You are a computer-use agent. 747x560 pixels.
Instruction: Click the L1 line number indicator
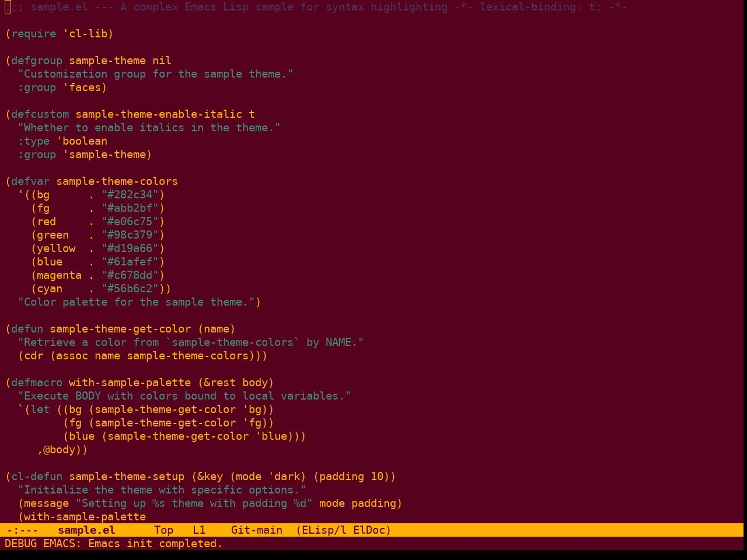click(x=199, y=530)
